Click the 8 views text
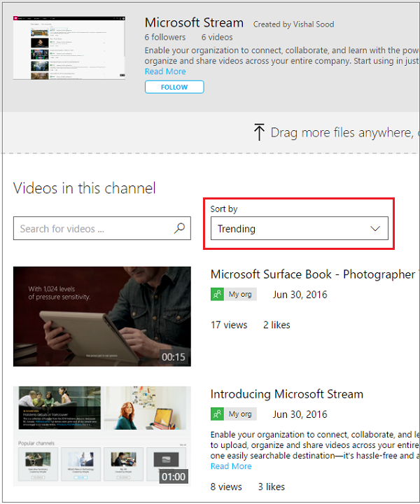 226,486
